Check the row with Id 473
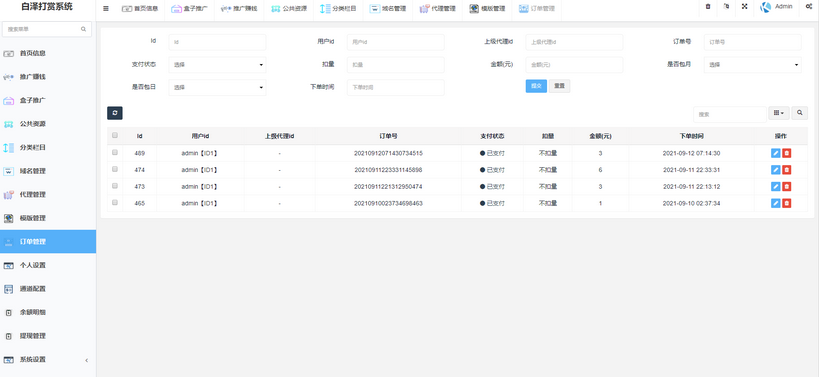 pyautogui.click(x=115, y=186)
